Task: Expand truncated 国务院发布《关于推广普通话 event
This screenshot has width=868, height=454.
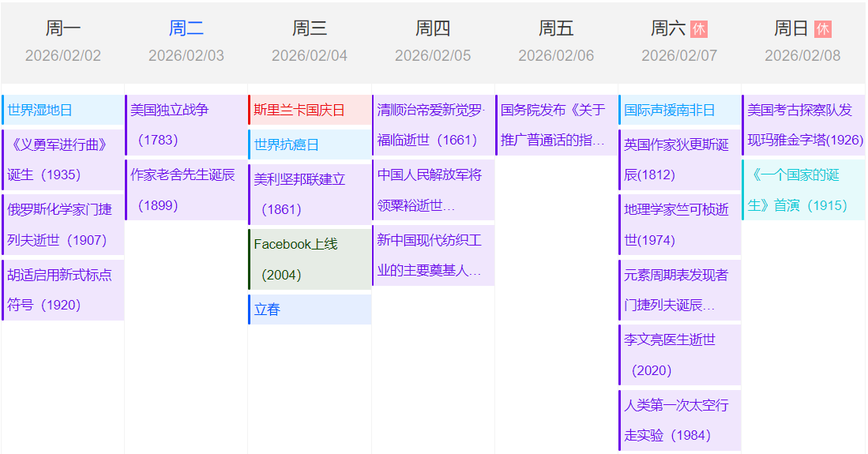Action: point(556,125)
